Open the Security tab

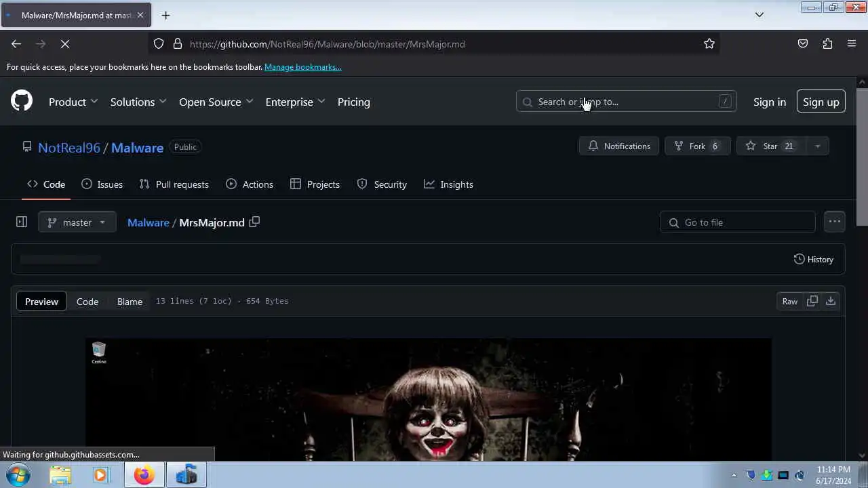coord(382,184)
